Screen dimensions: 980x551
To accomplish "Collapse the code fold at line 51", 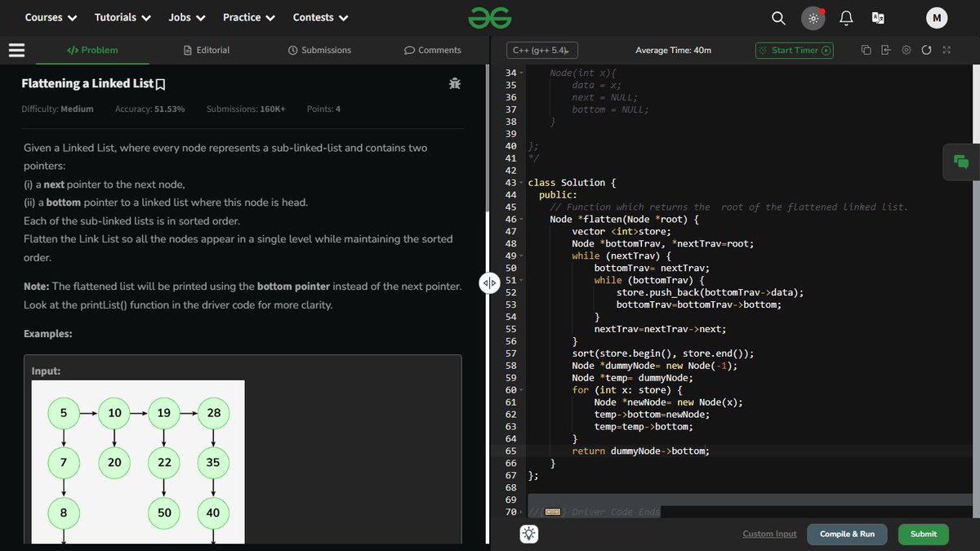I will point(521,281).
